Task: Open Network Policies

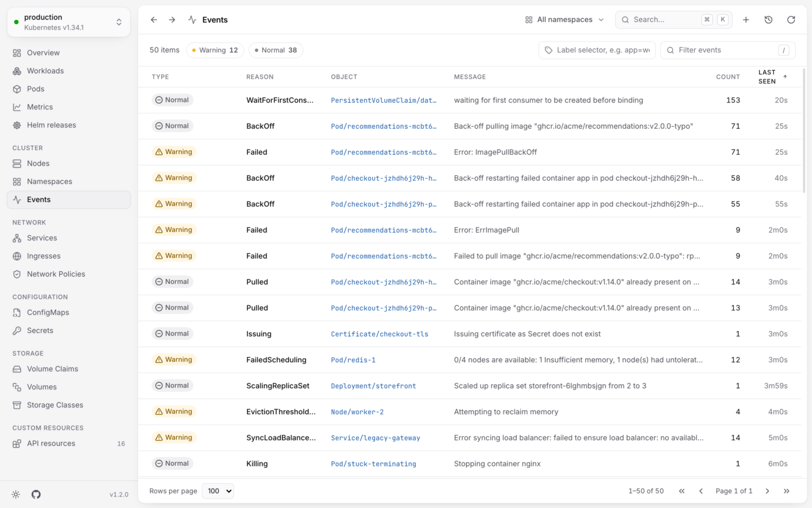Action: [x=69, y=274]
